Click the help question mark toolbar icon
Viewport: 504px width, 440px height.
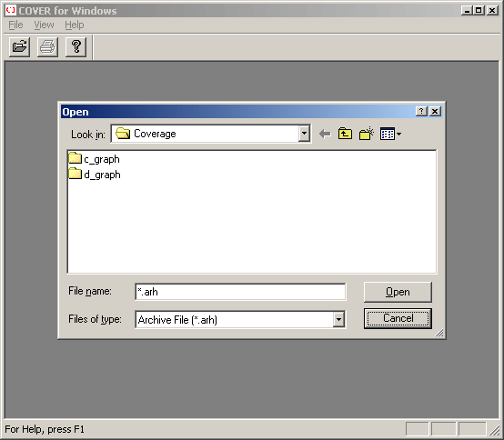(x=76, y=47)
